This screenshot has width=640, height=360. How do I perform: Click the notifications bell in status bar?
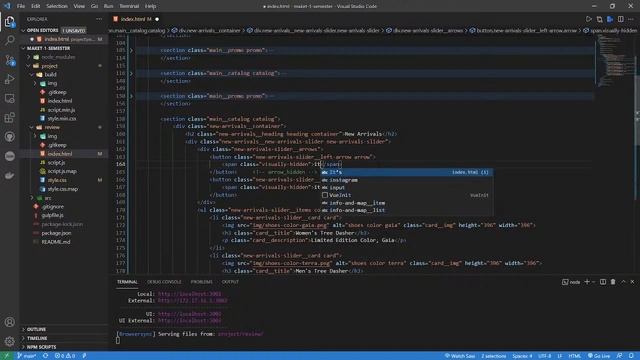(x=631, y=356)
